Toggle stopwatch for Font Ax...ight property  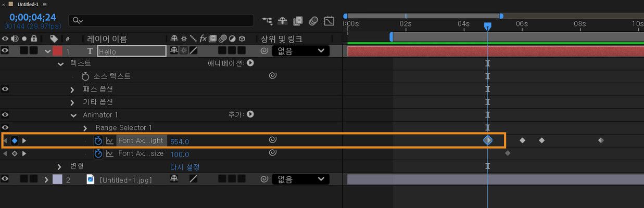[98, 141]
